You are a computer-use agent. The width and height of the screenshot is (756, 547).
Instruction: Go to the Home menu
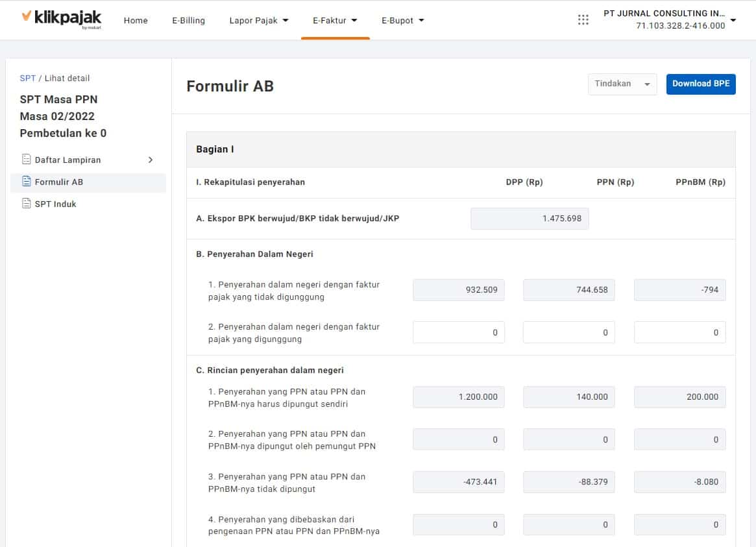click(x=136, y=20)
